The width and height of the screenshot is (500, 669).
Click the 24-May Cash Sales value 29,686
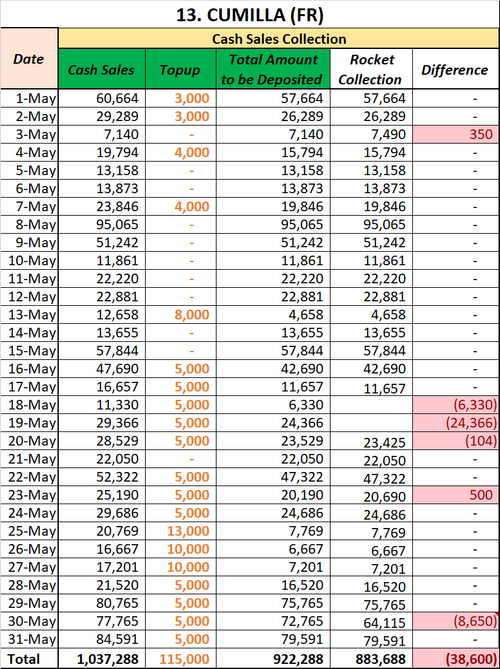(117, 513)
